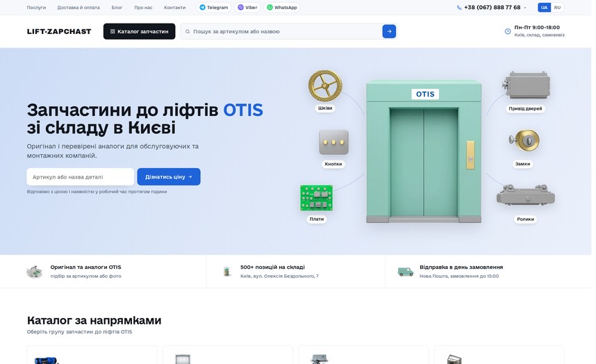Click the Дізнатись ціну button

(169, 176)
